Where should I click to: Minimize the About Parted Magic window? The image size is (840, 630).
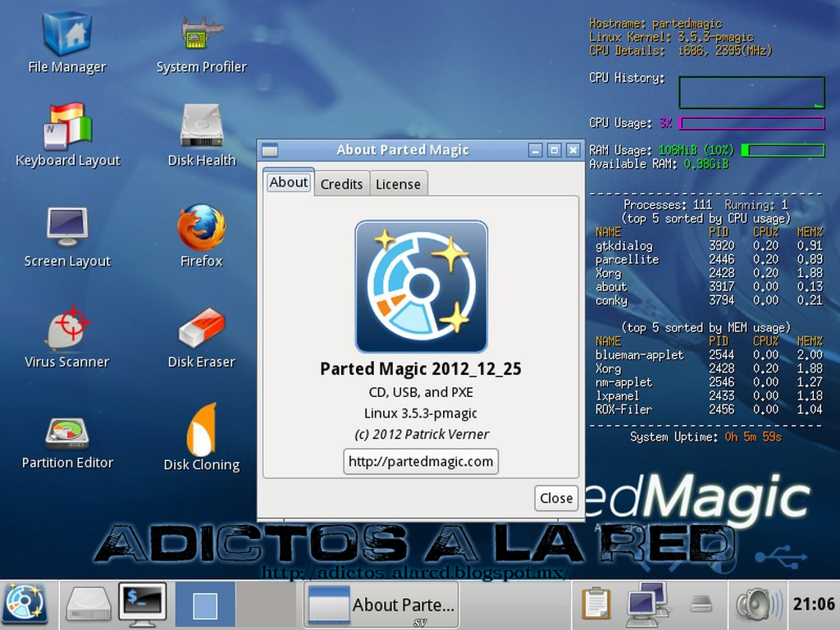pos(535,151)
